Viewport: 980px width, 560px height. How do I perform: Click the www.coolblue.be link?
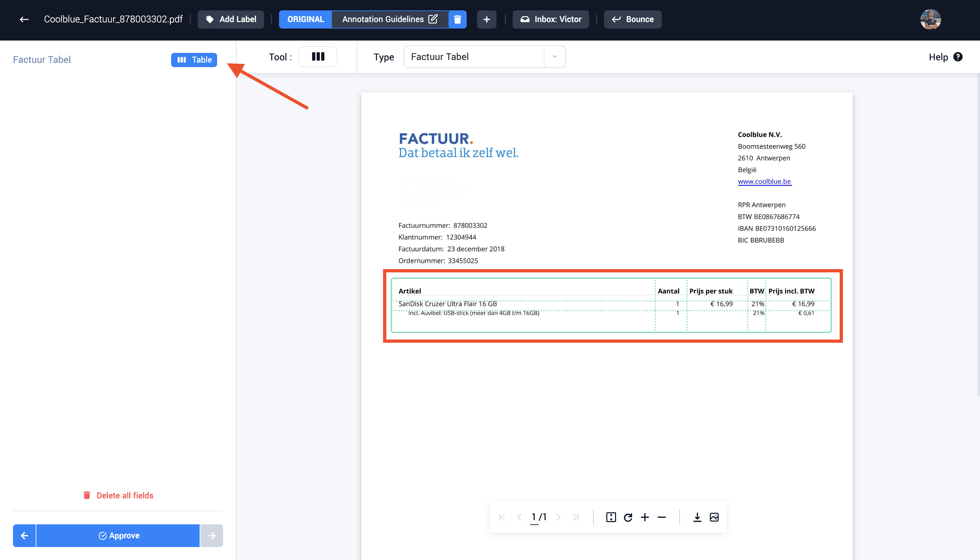click(764, 182)
